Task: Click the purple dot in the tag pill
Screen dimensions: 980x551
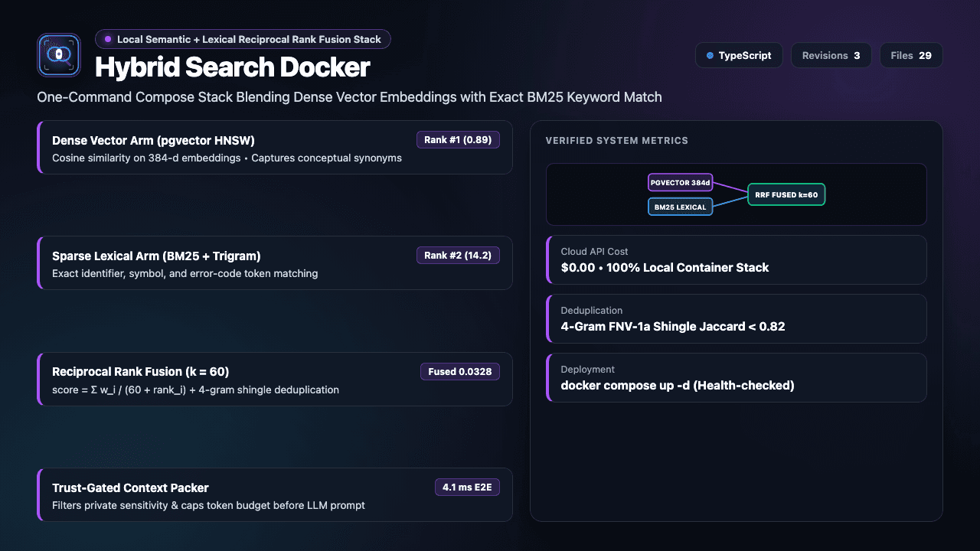Action: [108, 39]
